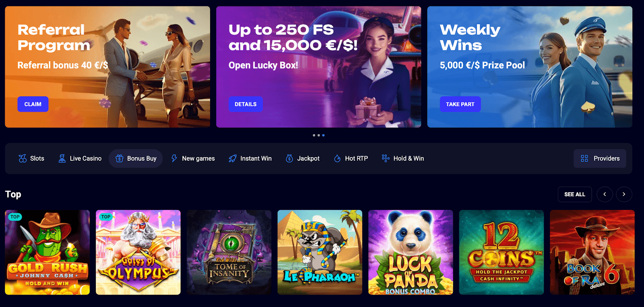Claim the Referral Program bonus

[33, 104]
